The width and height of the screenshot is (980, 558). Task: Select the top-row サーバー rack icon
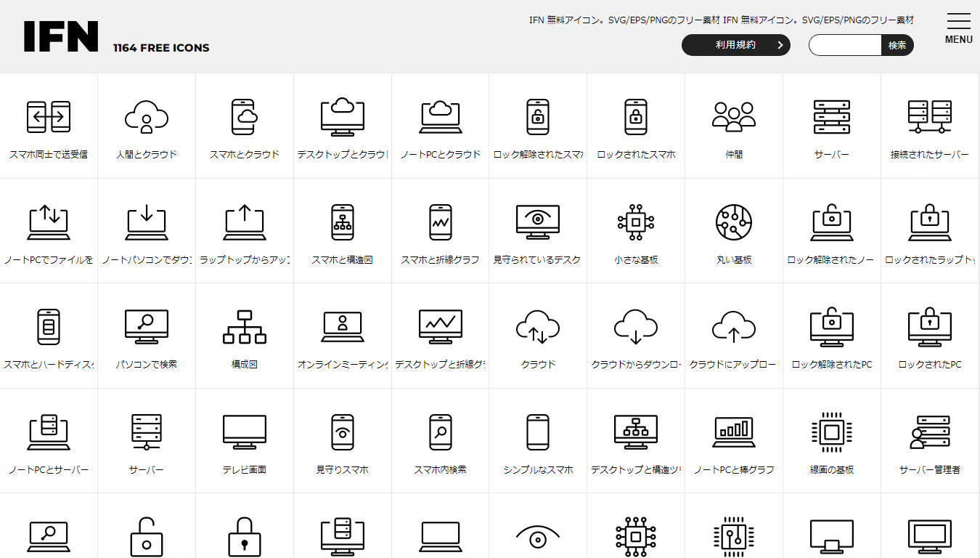[832, 117]
